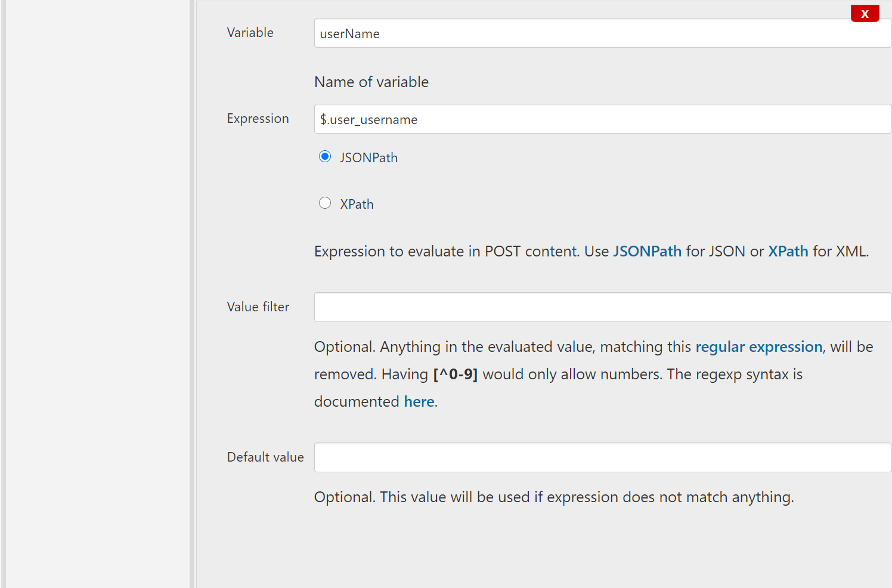Click the 'XPath' radio label text
This screenshot has width=892, height=588.
(357, 204)
